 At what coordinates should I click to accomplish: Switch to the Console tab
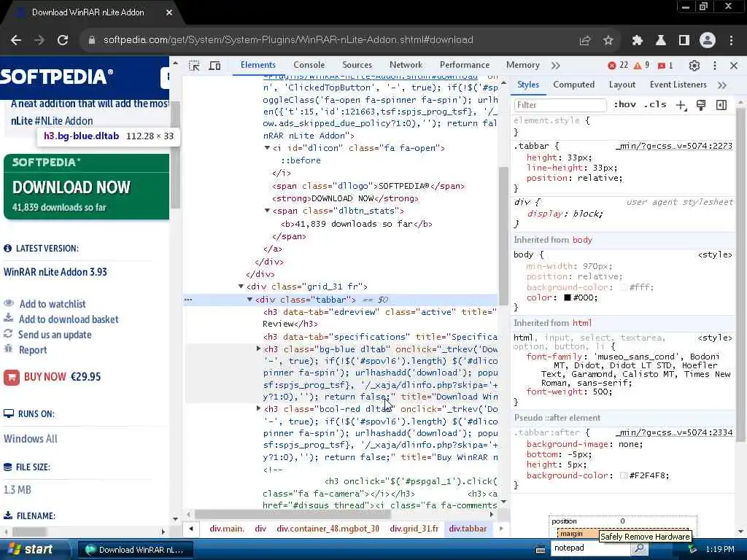309,65
